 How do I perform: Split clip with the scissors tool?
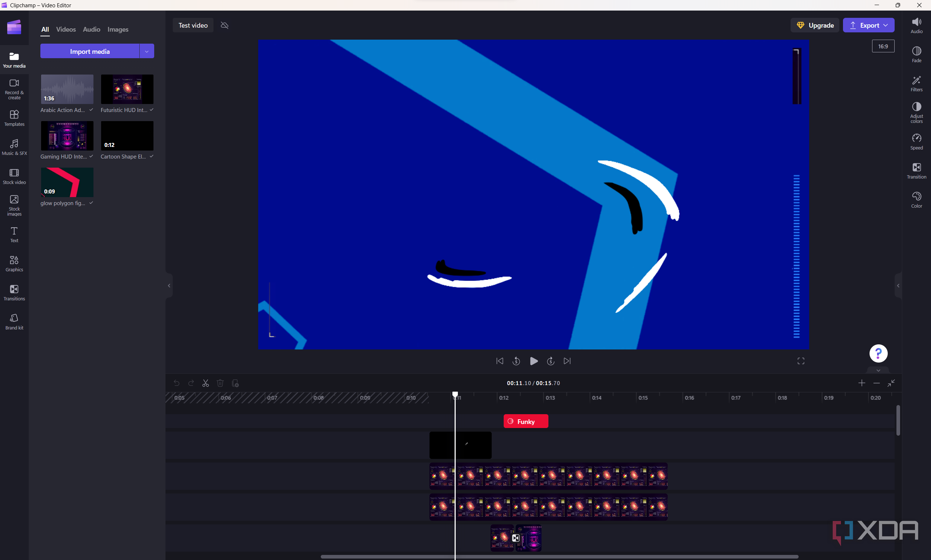206,383
